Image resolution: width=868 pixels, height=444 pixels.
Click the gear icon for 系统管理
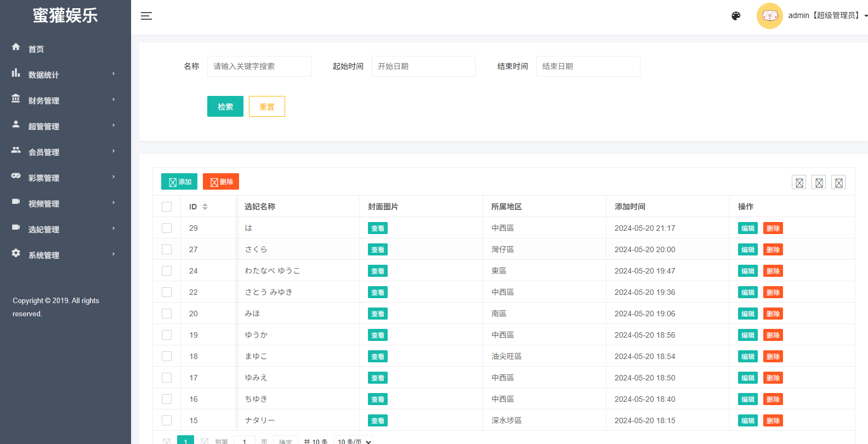click(16, 253)
